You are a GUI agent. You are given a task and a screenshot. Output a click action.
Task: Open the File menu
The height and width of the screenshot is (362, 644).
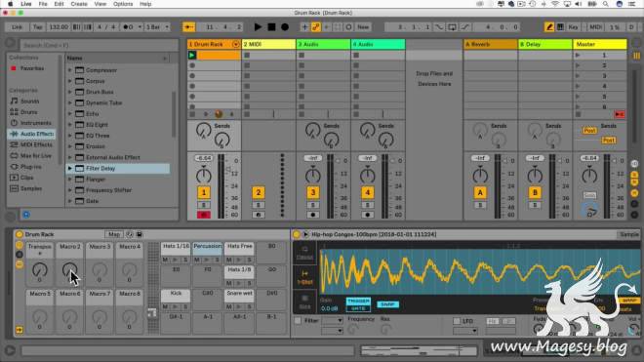point(43,4)
